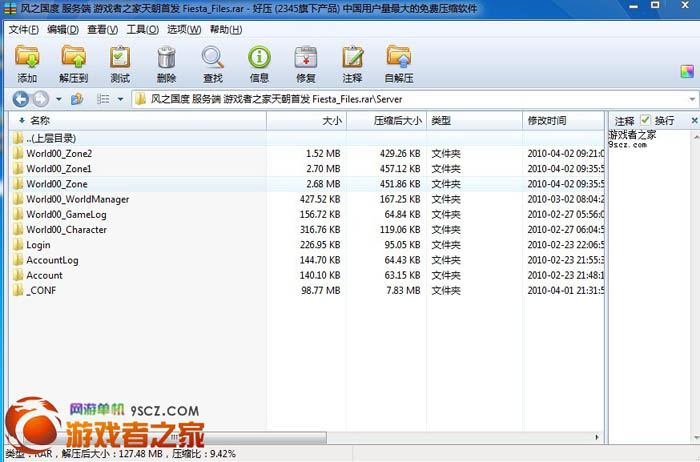Screen dimensions: 700x462
Task: Open the view mode dropdown arrow
Action: [120, 99]
